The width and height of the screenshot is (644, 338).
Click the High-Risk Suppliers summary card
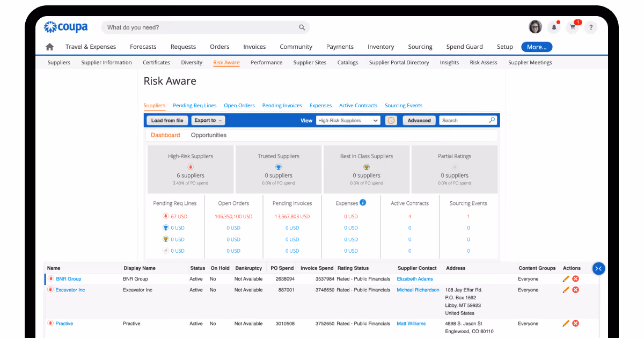[x=191, y=170]
